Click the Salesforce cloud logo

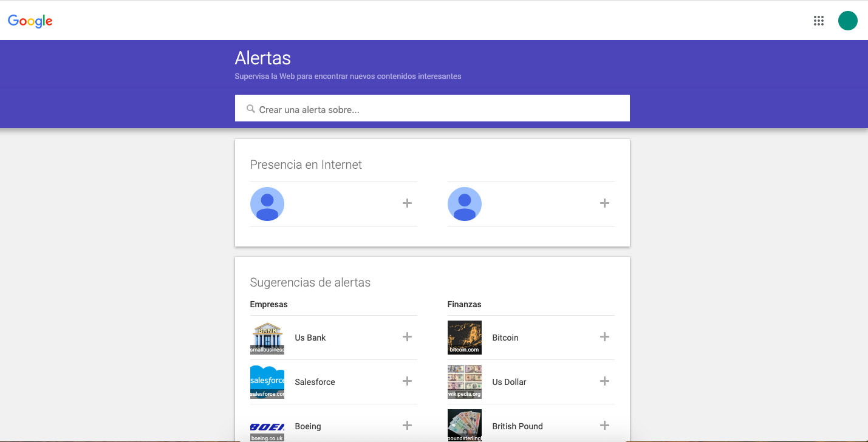pyautogui.click(x=267, y=381)
